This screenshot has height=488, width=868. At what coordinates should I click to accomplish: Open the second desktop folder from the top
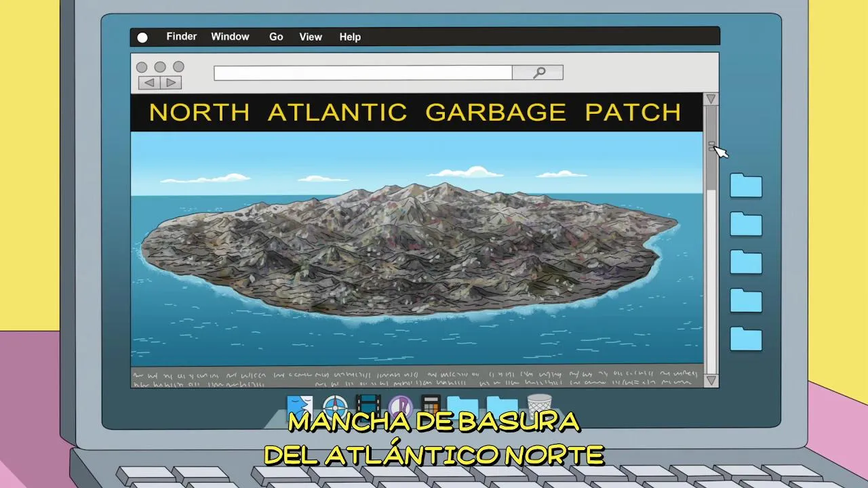(746, 224)
